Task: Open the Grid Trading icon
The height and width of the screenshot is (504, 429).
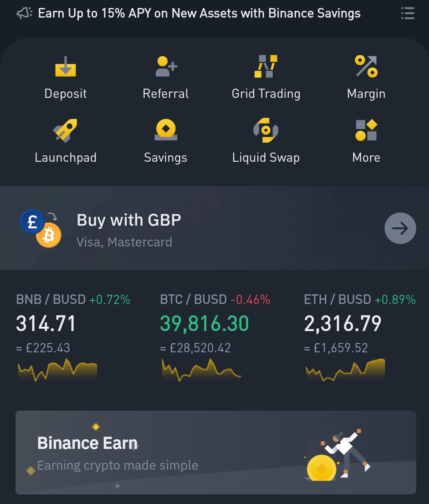Action: 266,66
